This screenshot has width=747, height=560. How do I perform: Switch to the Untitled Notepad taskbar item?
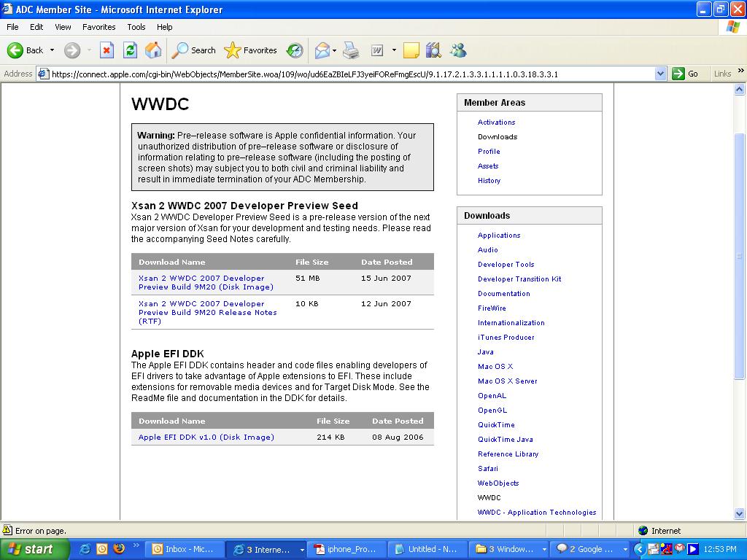click(x=427, y=549)
